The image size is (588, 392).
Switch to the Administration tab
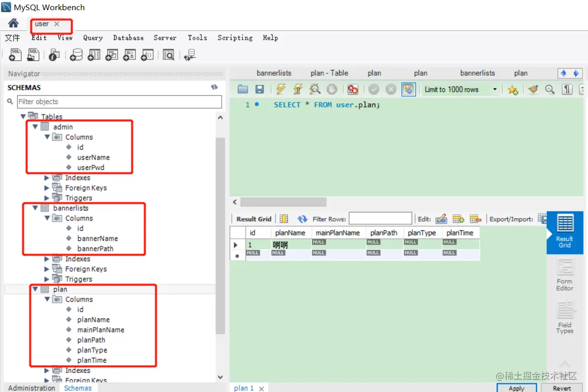click(x=31, y=388)
